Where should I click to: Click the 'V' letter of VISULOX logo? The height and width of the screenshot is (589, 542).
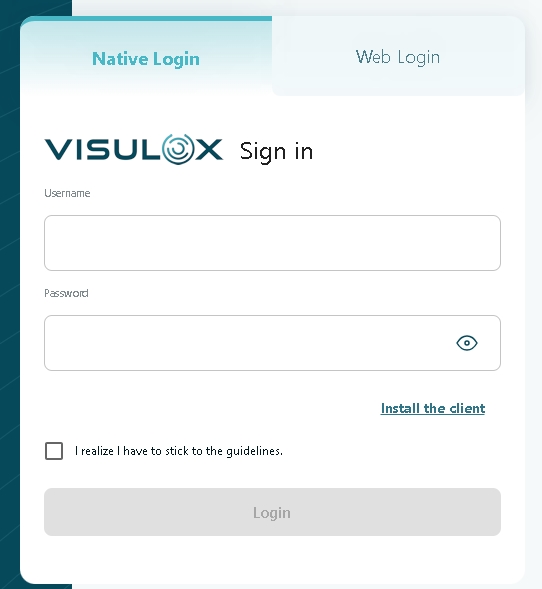click(59, 150)
